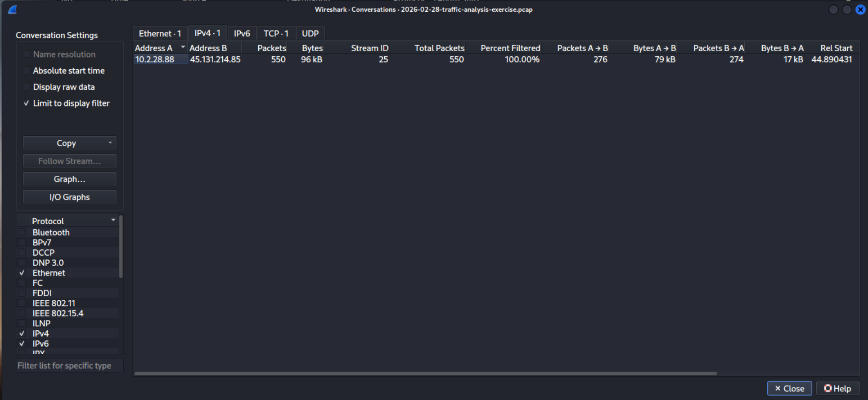Open Help for Conversations dialog
This screenshot has width=868, height=400.
pyautogui.click(x=837, y=388)
